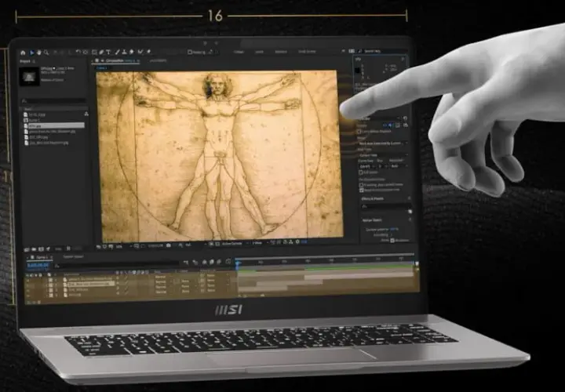This screenshot has width=565, height=392.
Task: Select the Rectangle shape tool
Action: point(94,53)
